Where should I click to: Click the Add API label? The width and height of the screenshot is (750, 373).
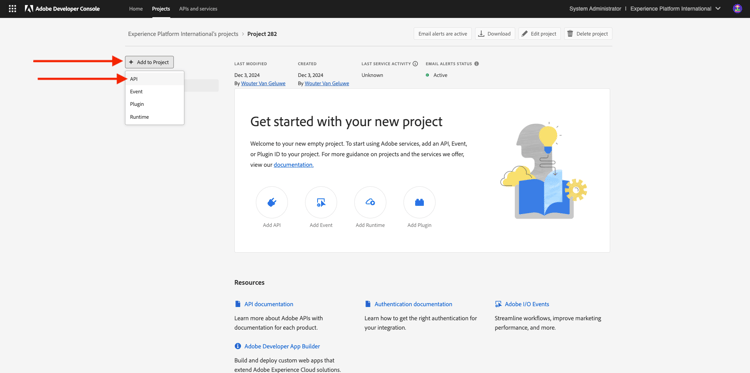(x=272, y=225)
